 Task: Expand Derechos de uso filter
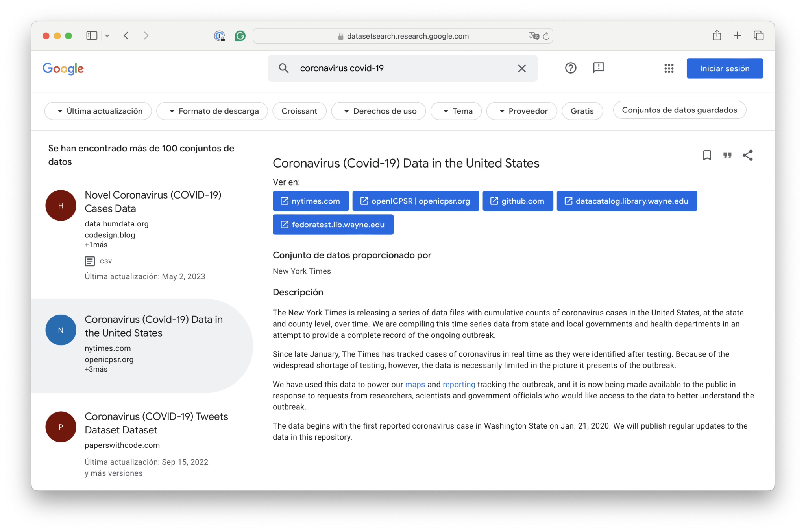[x=379, y=111]
